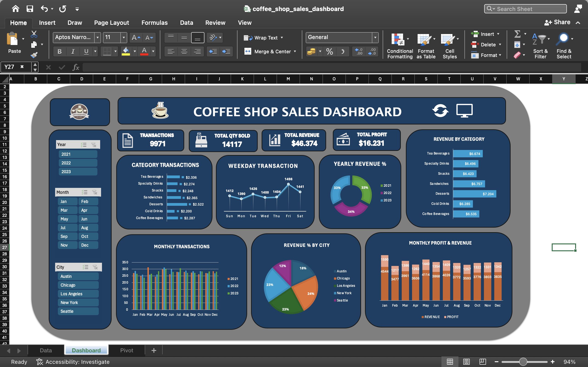Toggle multi-select on the Year slicer
Viewport: 588px width, 367px height.
tap(83, 145)
